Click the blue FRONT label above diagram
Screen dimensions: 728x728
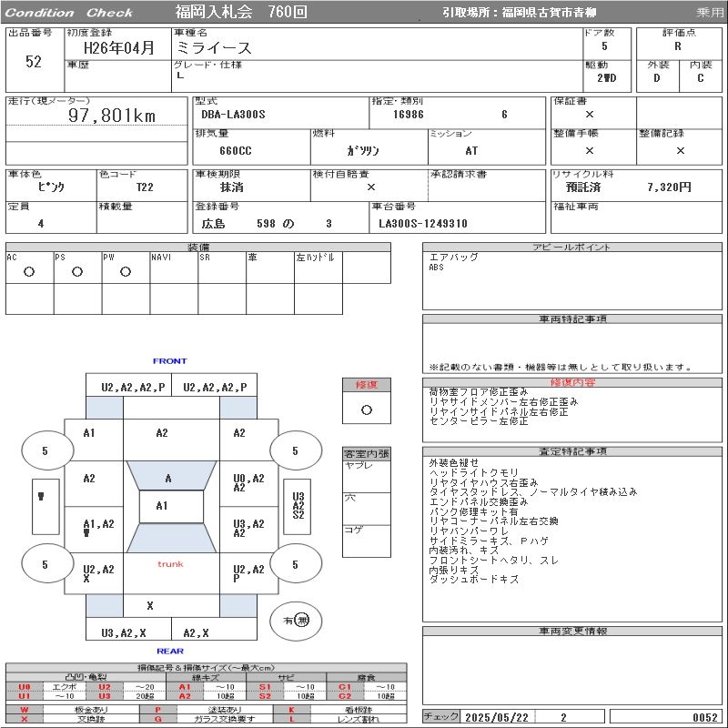click(169, 361)
